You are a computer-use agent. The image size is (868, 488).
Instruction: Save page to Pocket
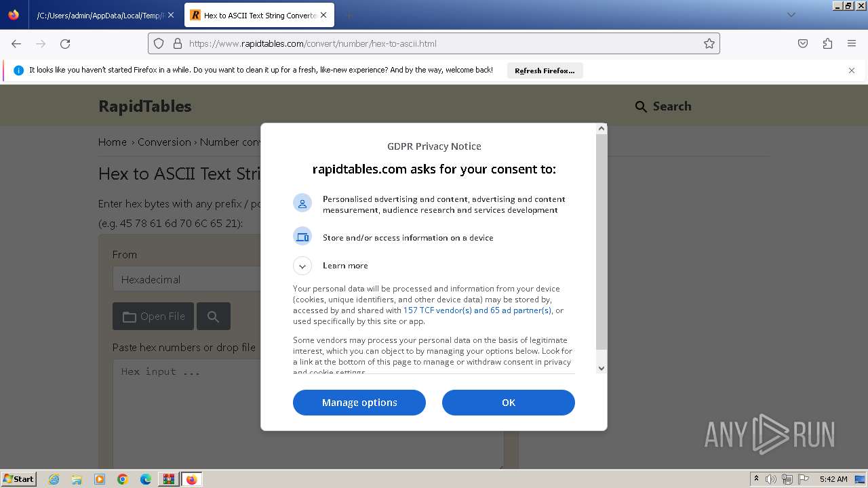click(x=803, y=43)
